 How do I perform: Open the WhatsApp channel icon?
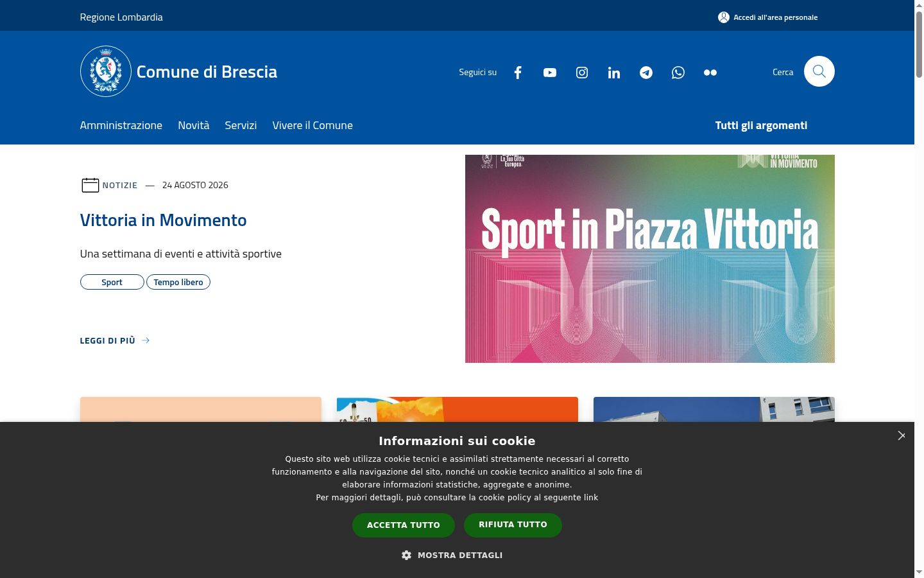pyautogui.click(x=678, y=73)
